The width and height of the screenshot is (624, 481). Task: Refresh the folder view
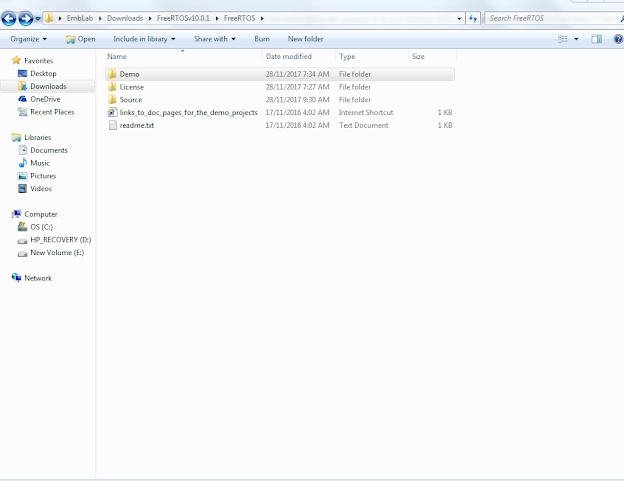(x=473, y=18)
